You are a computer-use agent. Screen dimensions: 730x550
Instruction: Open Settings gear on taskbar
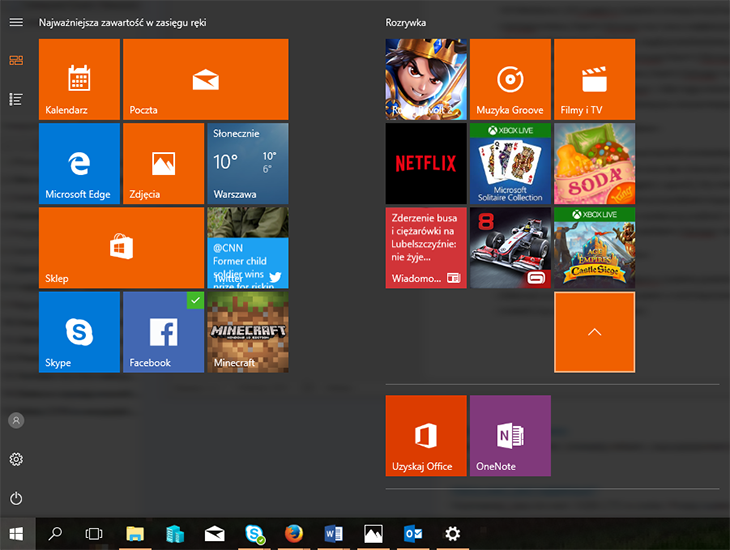453,534
